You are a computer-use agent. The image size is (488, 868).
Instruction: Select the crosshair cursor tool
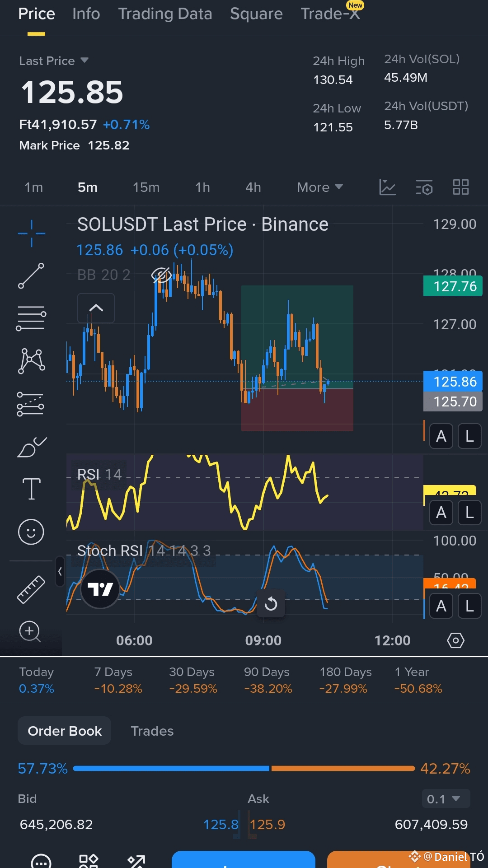[x=31, y=233]
